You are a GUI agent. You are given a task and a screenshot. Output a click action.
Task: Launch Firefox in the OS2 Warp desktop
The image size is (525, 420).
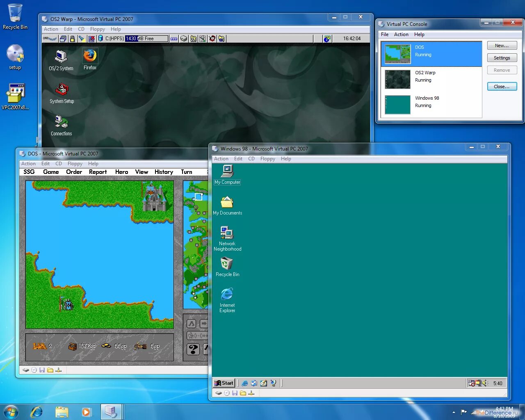(x=90, y=59)
